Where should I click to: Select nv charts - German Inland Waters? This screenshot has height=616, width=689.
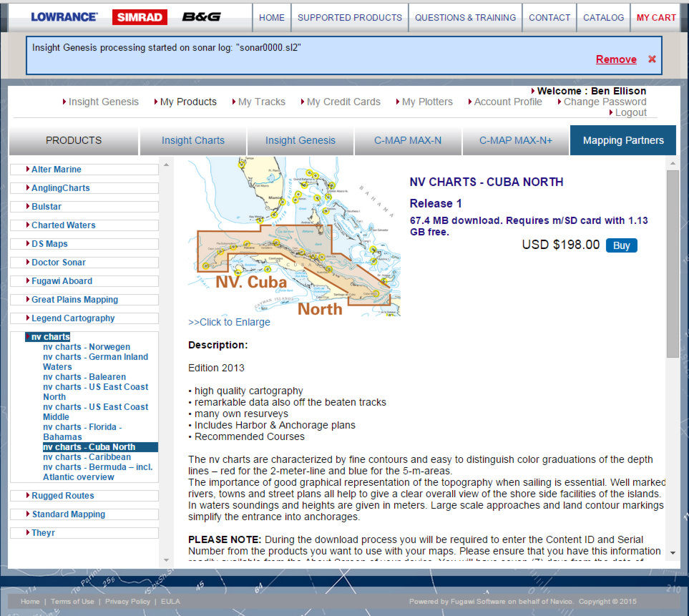[x=95, y=361]
